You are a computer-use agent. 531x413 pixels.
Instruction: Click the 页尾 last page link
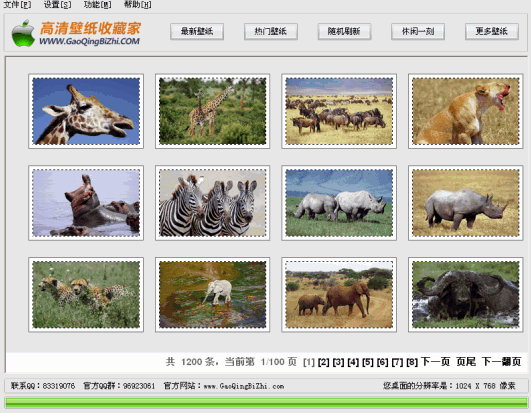coord(466,362)
